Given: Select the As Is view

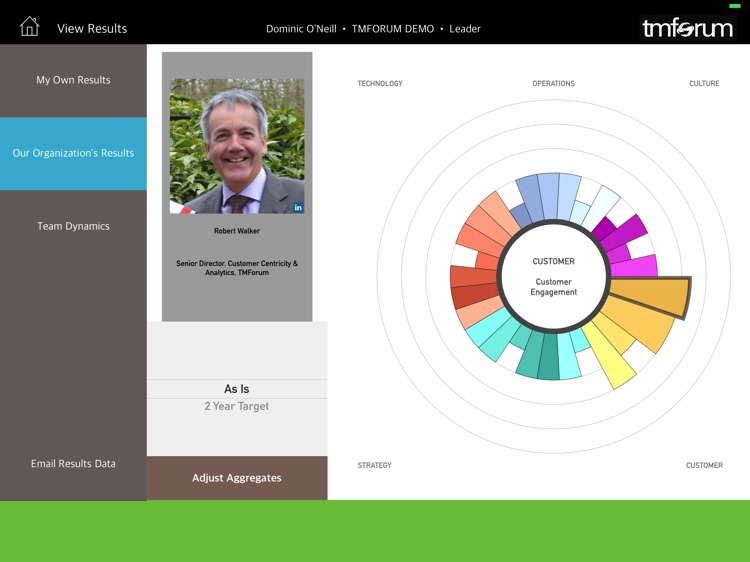Looking at the screenshot, I should click(237, 389).
